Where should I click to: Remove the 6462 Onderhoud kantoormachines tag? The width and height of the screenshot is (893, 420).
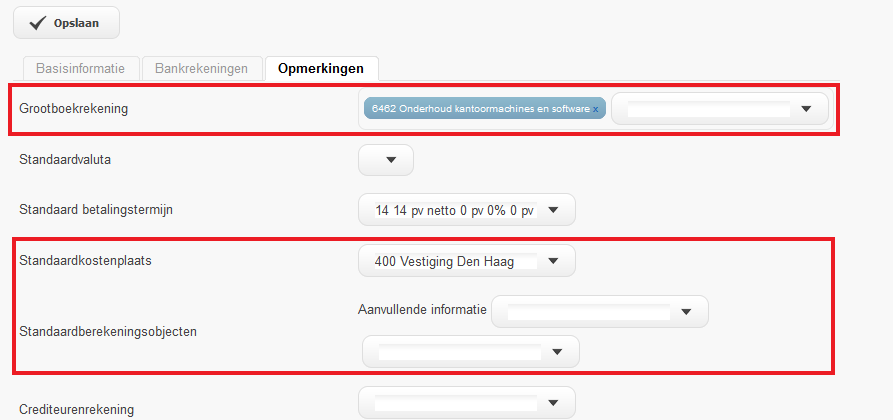click(x=595, y=108)
